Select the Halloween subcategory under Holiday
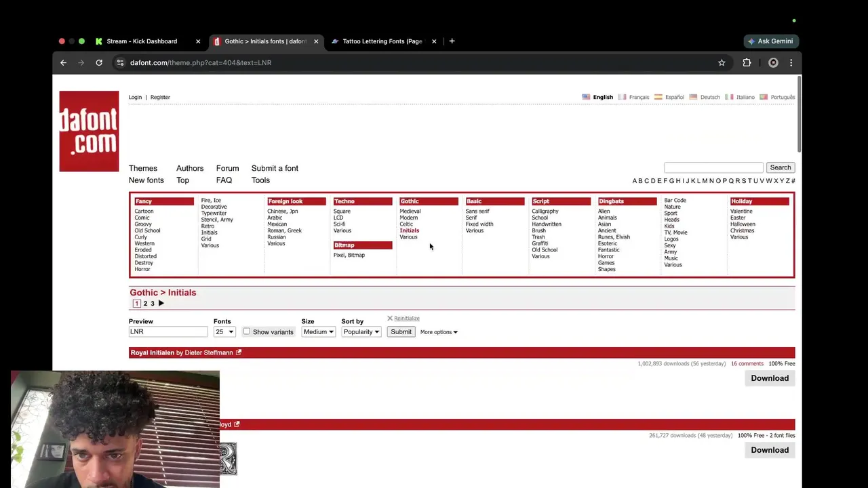 [743, 224]
